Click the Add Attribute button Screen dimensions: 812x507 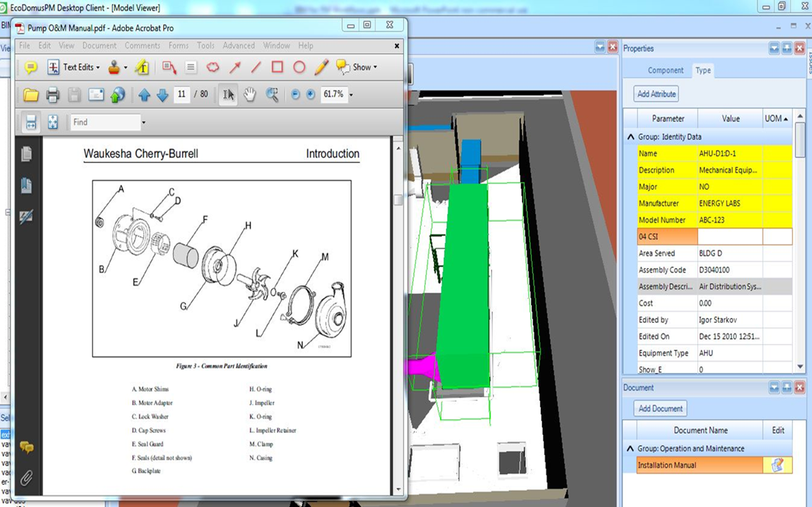656,94
